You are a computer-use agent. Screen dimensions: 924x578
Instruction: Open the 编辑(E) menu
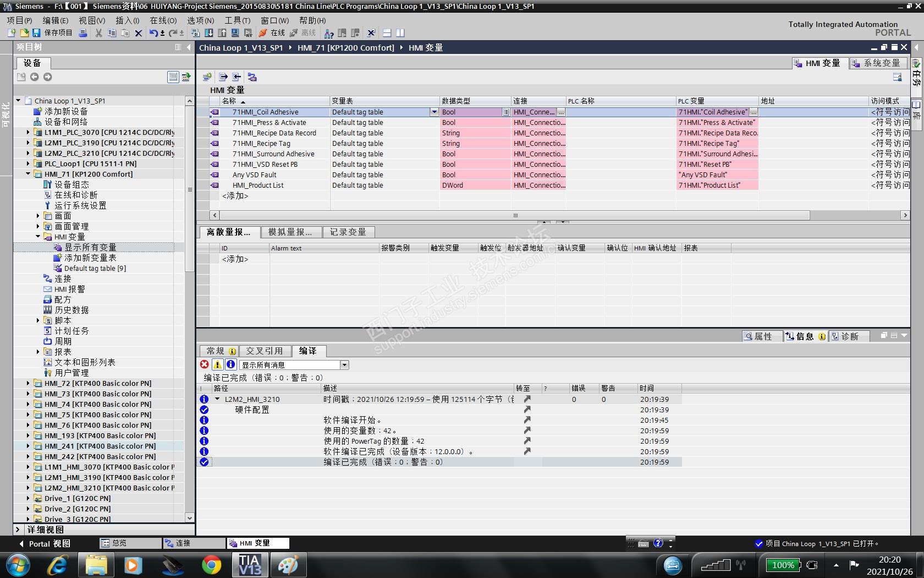click(x=56, y=20)
